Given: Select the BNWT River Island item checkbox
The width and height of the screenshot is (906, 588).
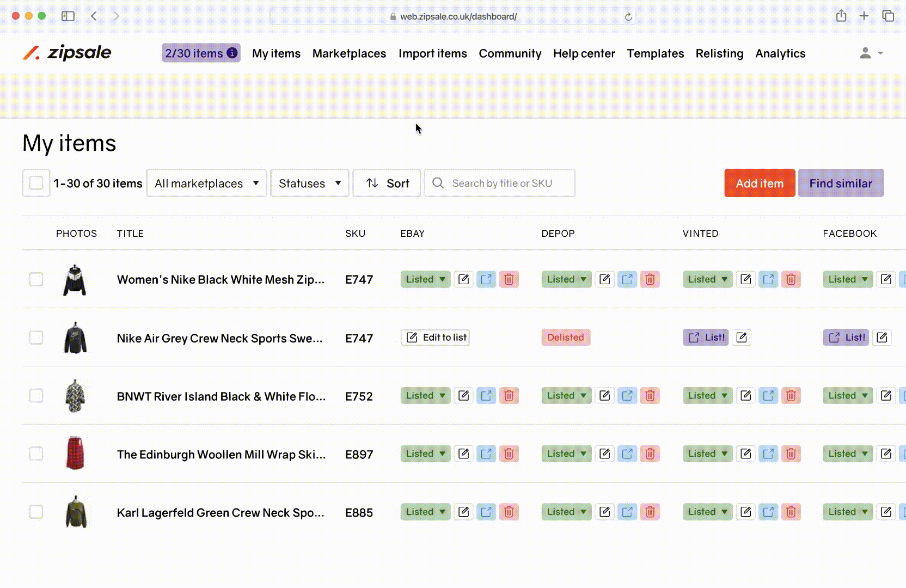Looking at the screenshot, I should 36,396.
